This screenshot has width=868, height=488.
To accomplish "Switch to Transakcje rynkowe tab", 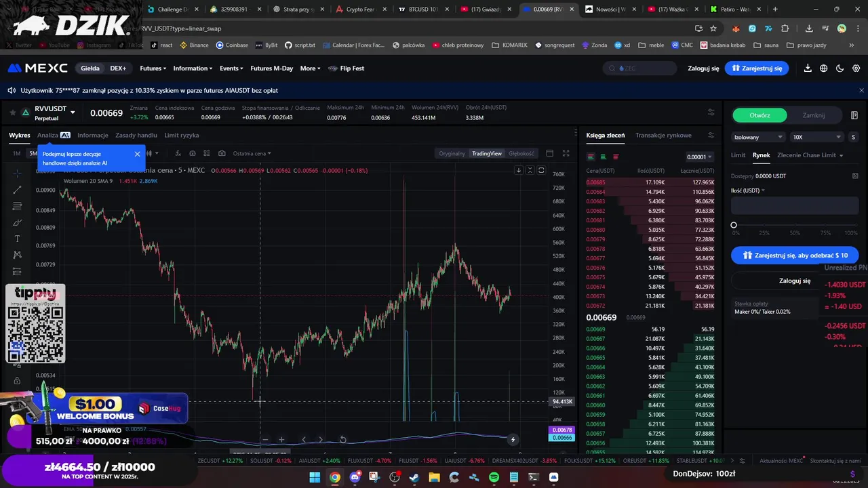I will click(x=663, y=135).
